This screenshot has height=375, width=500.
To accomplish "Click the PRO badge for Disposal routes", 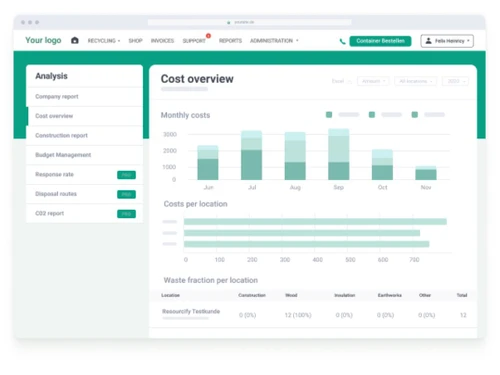I will tap(126, 194).
